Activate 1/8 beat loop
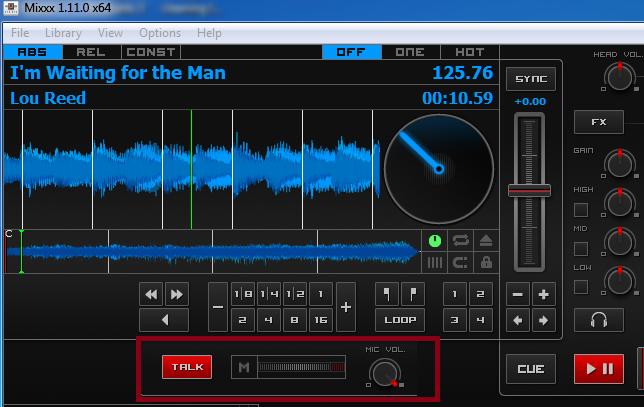644x407 pixels. tap(243, 294)
